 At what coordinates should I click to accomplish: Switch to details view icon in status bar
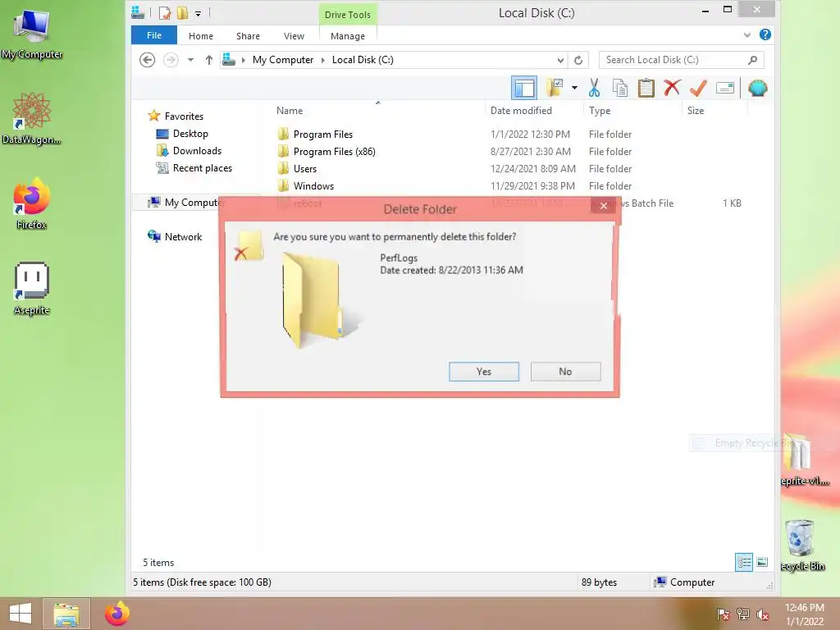tap(744, 562)
